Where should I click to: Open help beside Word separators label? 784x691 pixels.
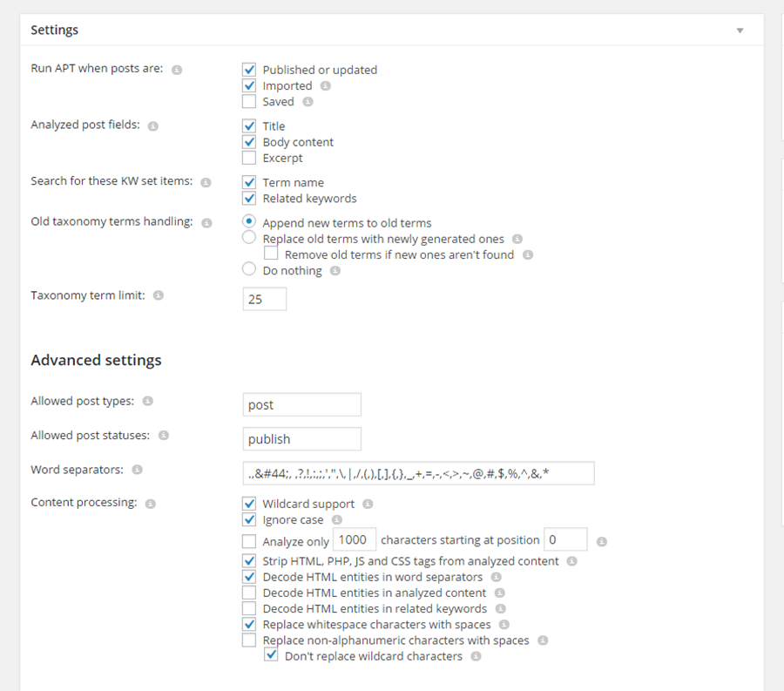(x=138, y=470)
